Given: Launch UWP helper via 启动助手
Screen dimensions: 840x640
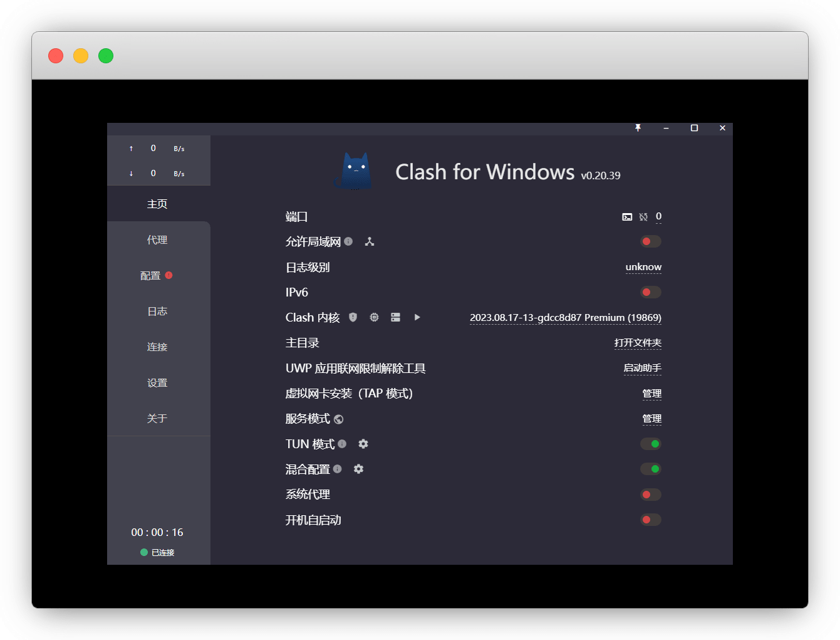Looking at the screenshot, I should point(642,368).
